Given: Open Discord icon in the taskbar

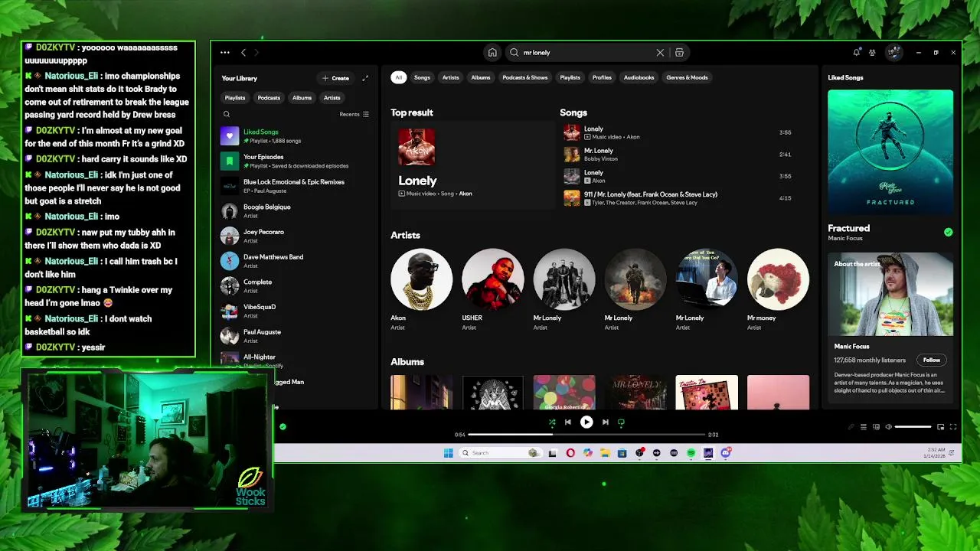Looking at the screenshot, I should pos(725,453).
